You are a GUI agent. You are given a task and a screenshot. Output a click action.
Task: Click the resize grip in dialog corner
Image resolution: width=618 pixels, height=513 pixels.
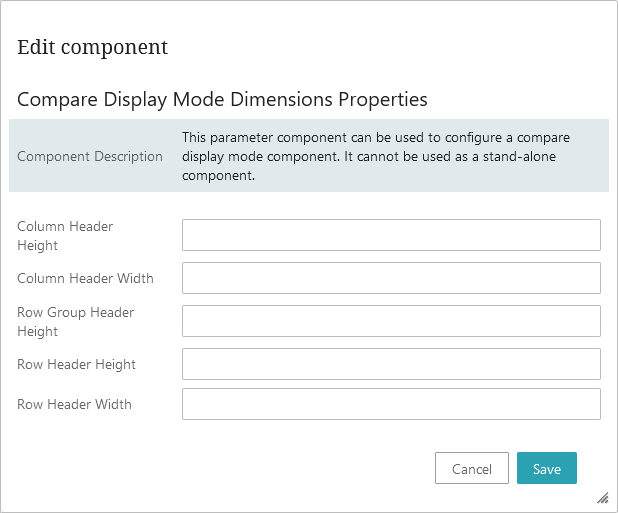pyautogui.click(x=603, y=498)
